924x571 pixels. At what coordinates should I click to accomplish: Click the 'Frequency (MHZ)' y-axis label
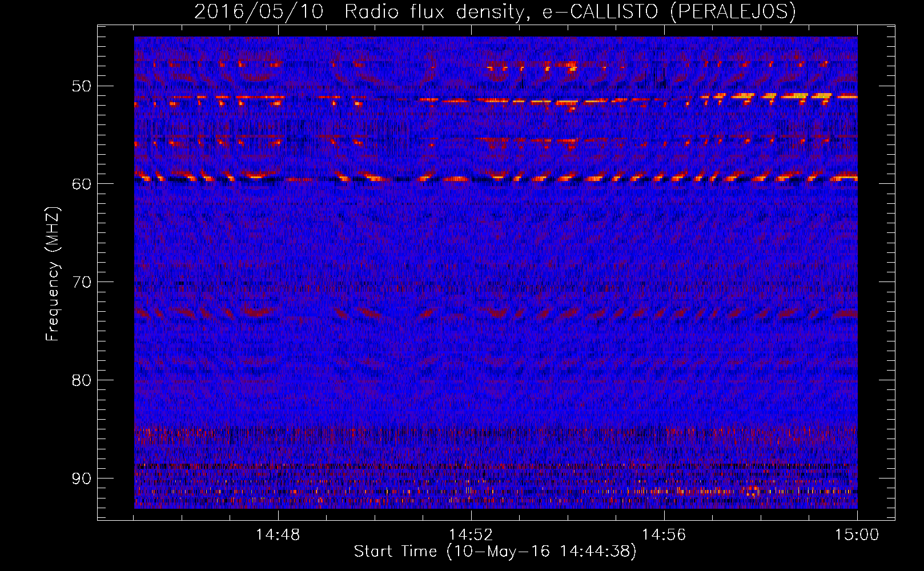[53, 274]
